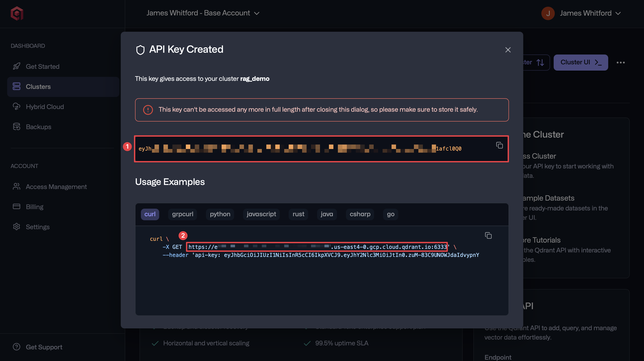This screenshot has height=361, width=644.
Task: Select the grpcurl example tab
Action: [x=182, y=214]
